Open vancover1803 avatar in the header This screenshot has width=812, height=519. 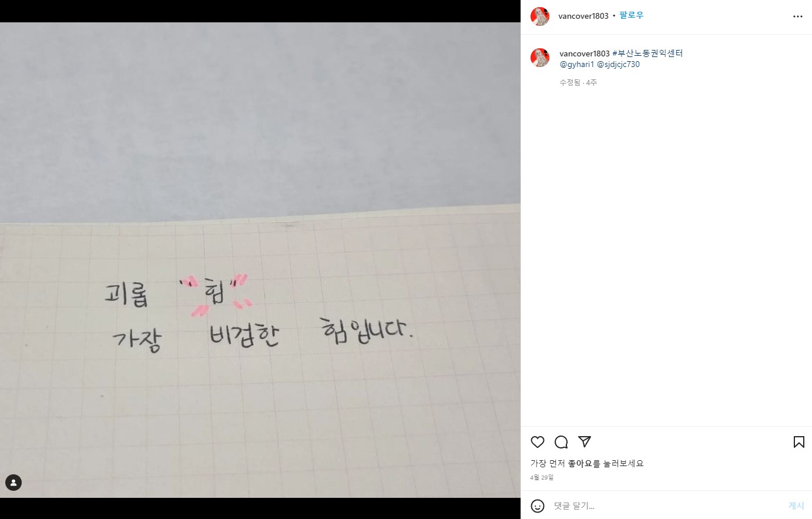[x=540, y=16]
